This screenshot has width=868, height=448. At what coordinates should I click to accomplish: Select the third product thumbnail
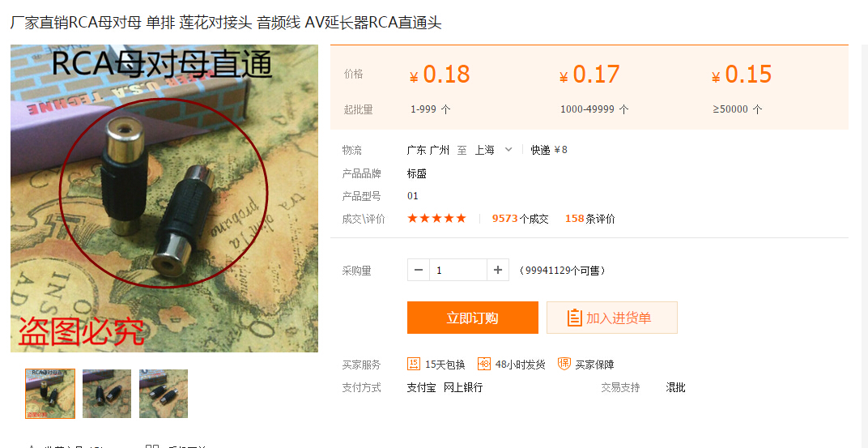[164, 394]
